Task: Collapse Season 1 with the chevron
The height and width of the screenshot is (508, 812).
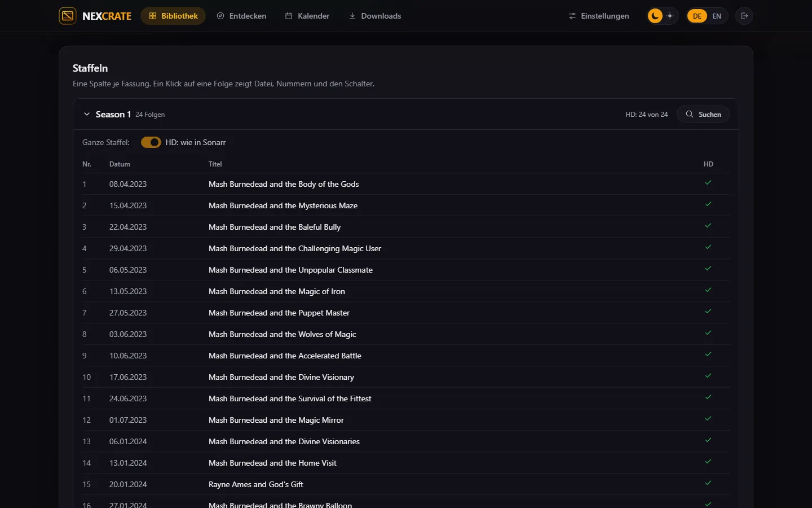Action: (x=87, y=114)
